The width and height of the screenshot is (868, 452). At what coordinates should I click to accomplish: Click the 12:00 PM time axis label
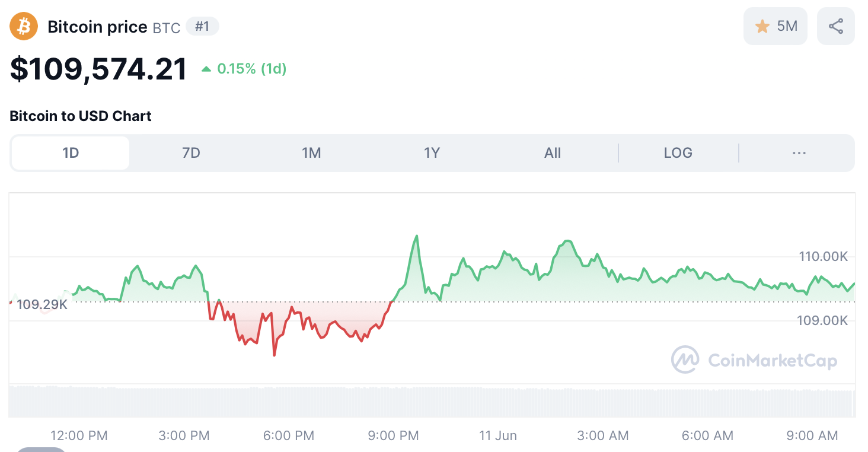click(79, 435)
